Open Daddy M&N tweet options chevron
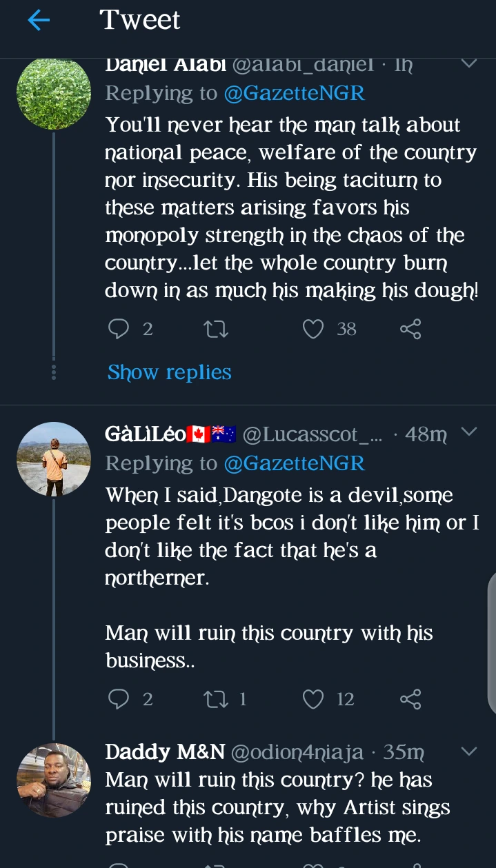 pos(468,751)
